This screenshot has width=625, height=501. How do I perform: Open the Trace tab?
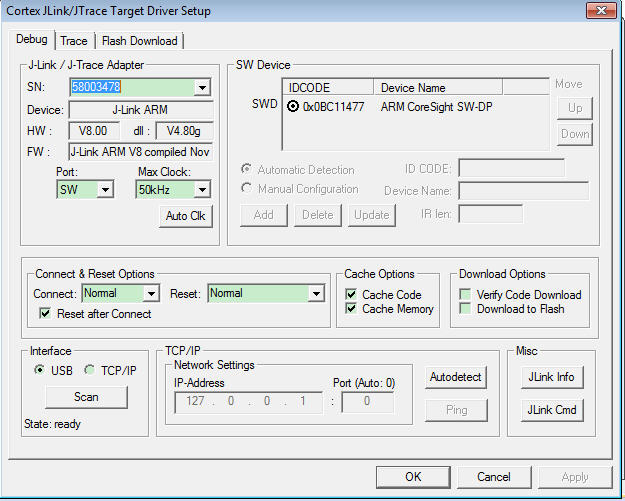[74, 41]
